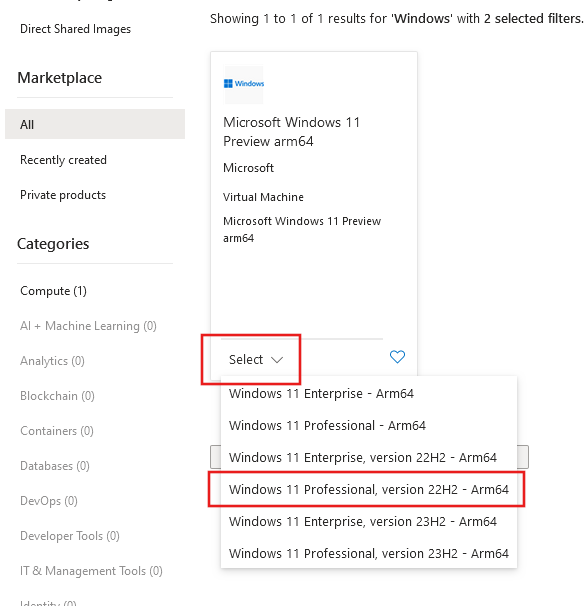Expand the Select dropdown on the card
The image size is (587, 606).
click(x=256, y=359)
